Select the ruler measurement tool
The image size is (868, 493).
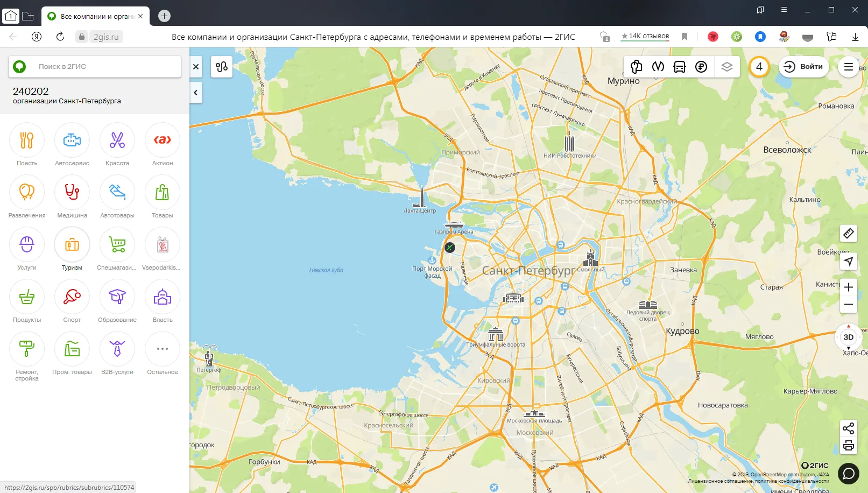pos(849,234)
